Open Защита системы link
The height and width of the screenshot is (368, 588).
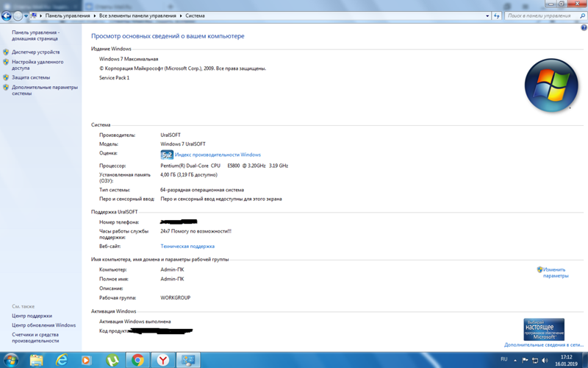pos(31,77)
